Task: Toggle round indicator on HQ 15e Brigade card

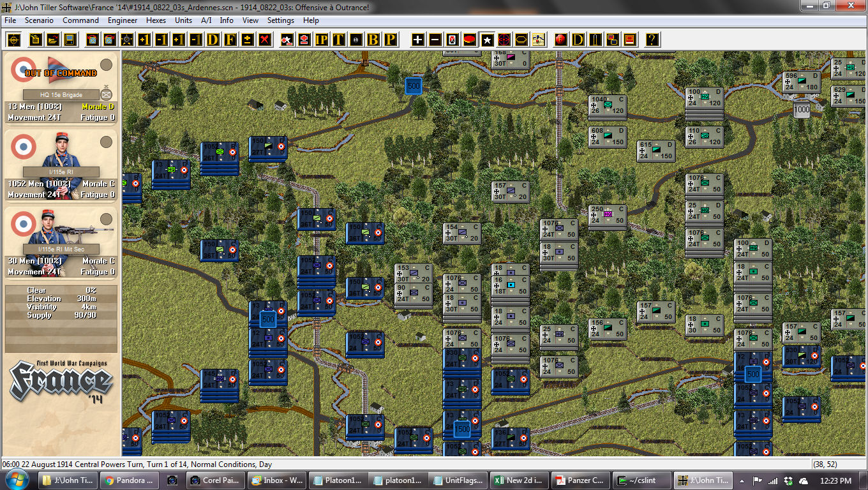Action: pyautogui.click(x=107, y=65)
